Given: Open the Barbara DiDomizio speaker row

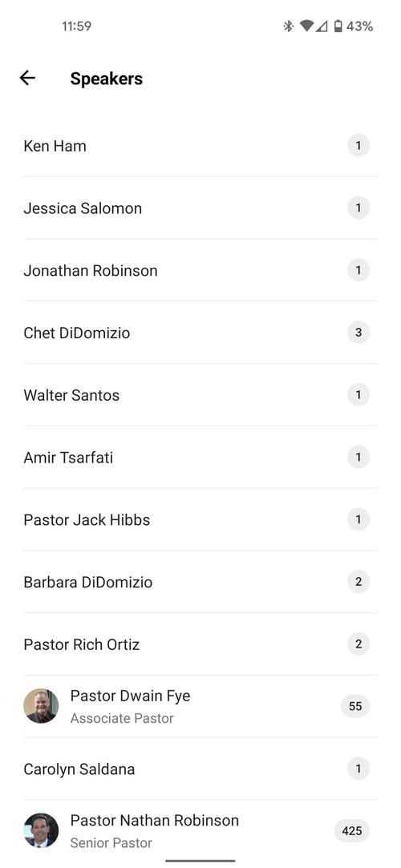Looking at the screenshot, I should [x=200, y=582].
